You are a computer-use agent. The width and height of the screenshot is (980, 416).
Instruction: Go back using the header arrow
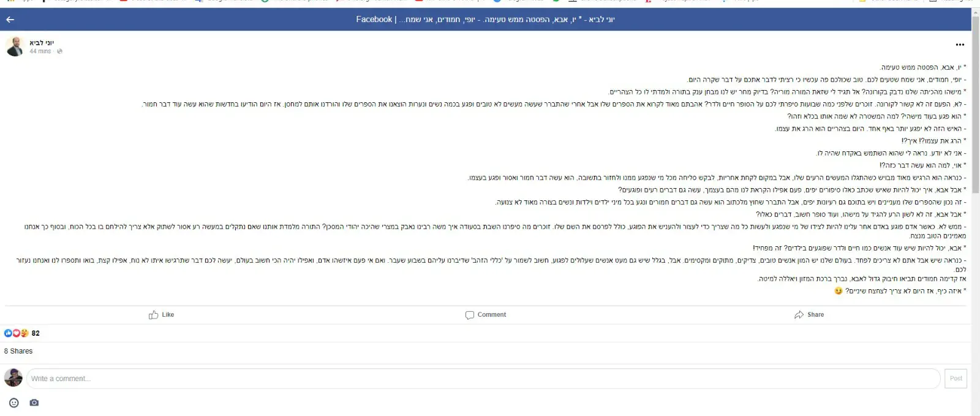tap(10, 20)
